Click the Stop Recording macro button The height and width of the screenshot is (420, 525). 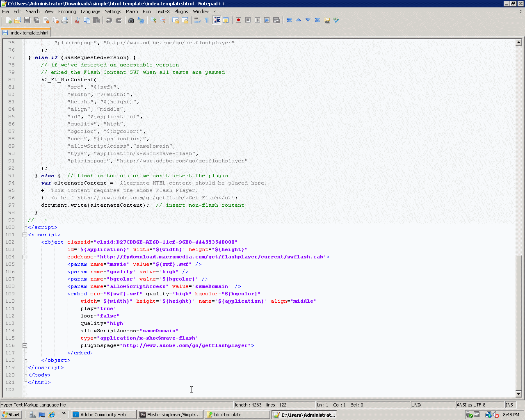click(248, 20)
